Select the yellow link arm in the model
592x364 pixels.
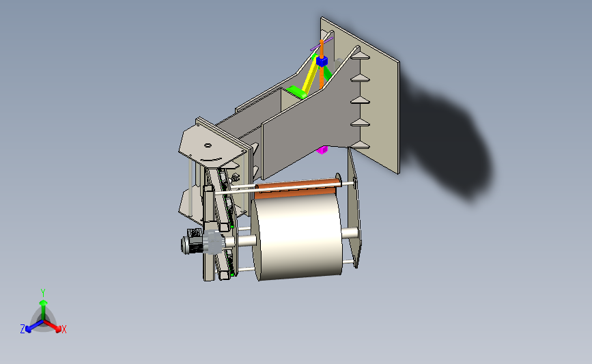click(311, 75)
